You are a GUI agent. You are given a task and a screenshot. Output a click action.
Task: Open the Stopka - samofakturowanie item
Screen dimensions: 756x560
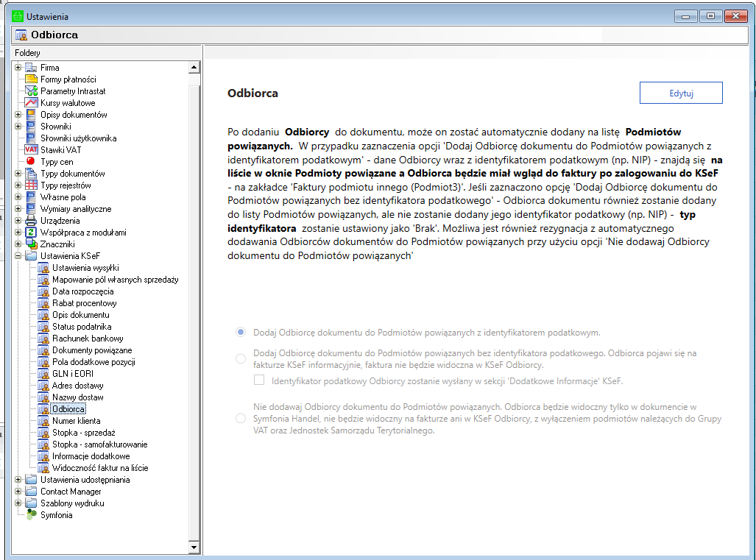pos(99,444)
